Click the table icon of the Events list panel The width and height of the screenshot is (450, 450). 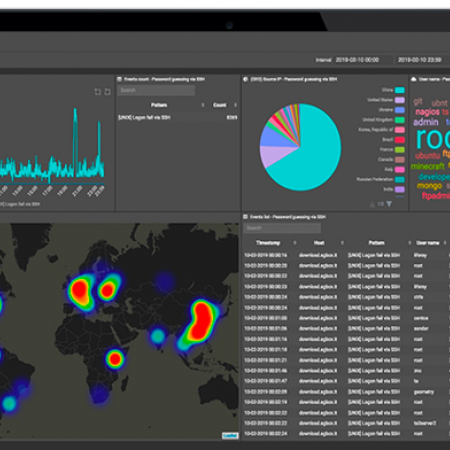246,217
